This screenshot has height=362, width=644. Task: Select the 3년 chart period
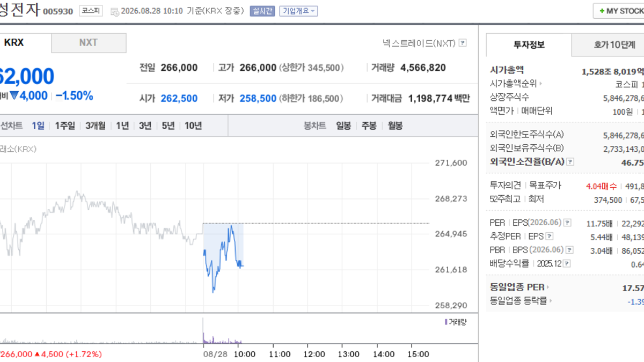(x=145, y=125)
